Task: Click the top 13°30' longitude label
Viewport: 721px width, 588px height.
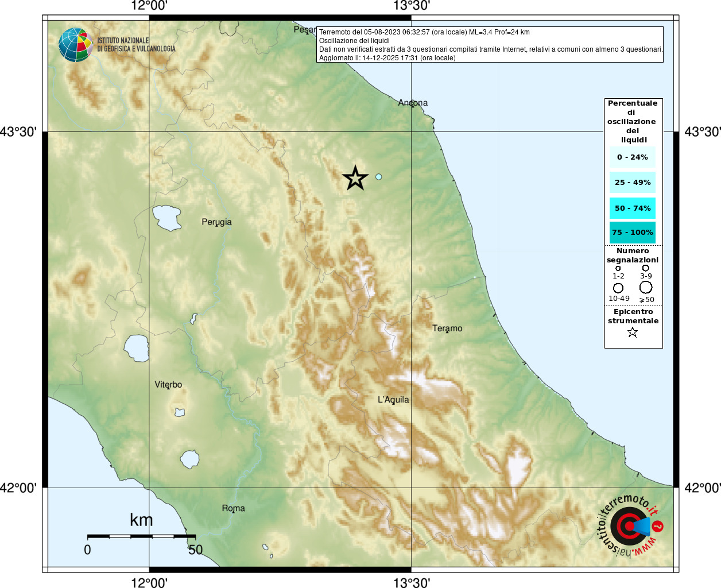Action: tap(412, 6)
